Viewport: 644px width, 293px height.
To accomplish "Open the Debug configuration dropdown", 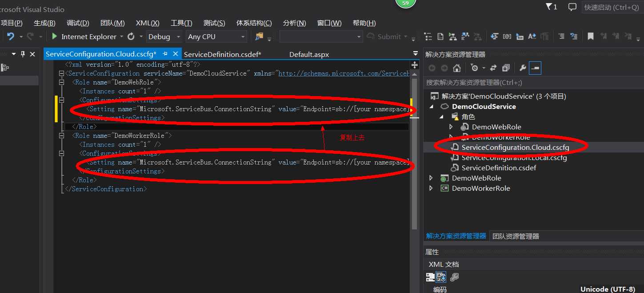I will click(164, 36).
